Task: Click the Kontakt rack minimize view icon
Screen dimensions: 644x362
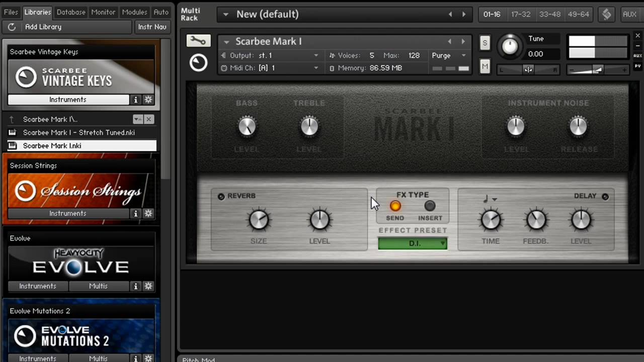Action: pos(607,14)
